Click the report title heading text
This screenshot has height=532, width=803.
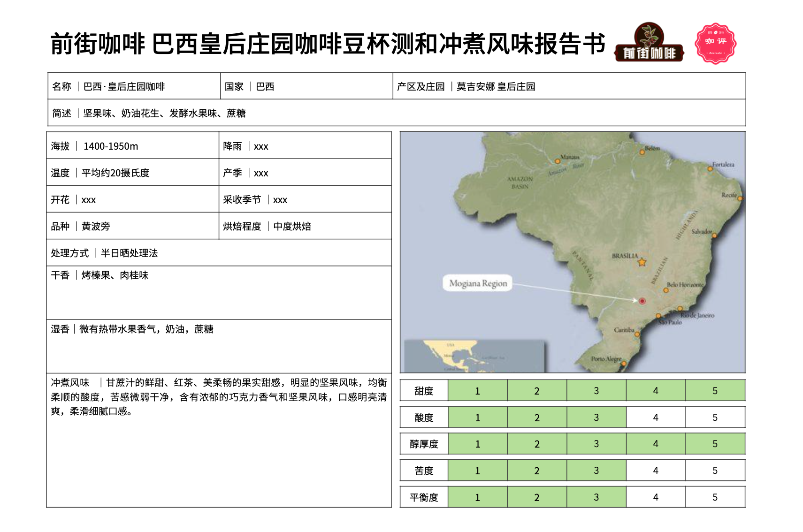(328, 44)
